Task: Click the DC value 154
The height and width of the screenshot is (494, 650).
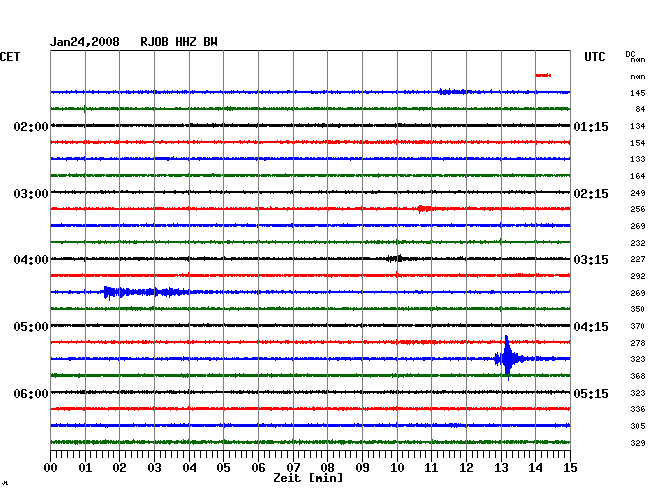Action: (638, 143)
